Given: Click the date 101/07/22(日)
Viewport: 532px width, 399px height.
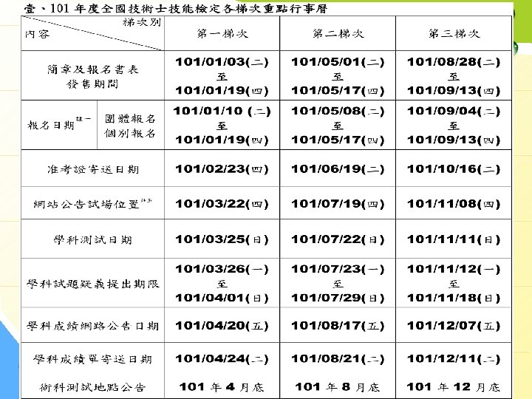Looking at the screenshot, I should pos(338,239).
